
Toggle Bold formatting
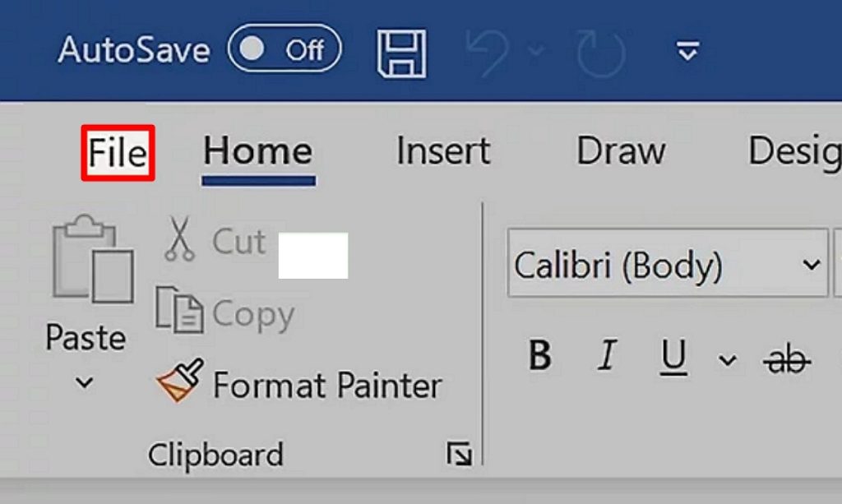tap(539, 357)
